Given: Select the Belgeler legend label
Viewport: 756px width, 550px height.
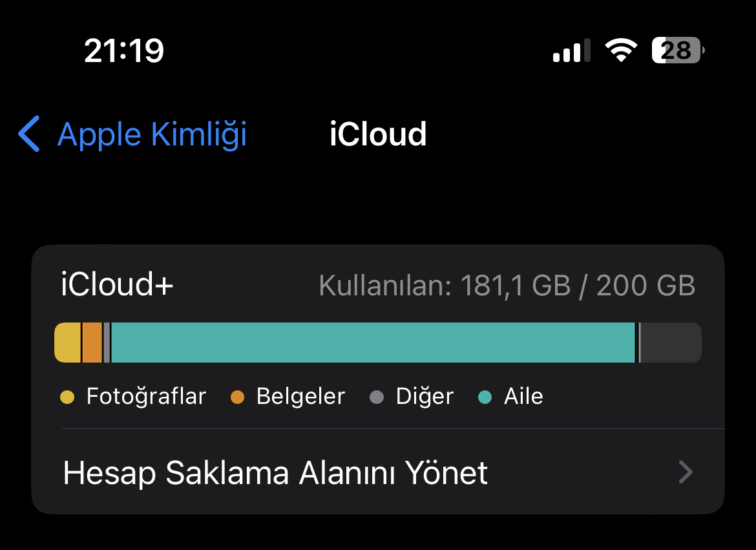Looking at the screenshot, I should tap(301, 396).
